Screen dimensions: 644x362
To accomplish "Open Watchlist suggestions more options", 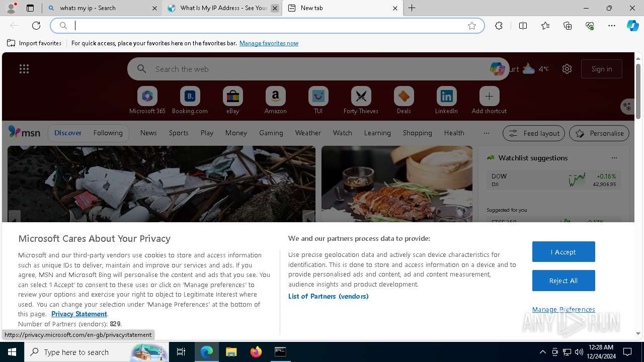I will 614,158.
